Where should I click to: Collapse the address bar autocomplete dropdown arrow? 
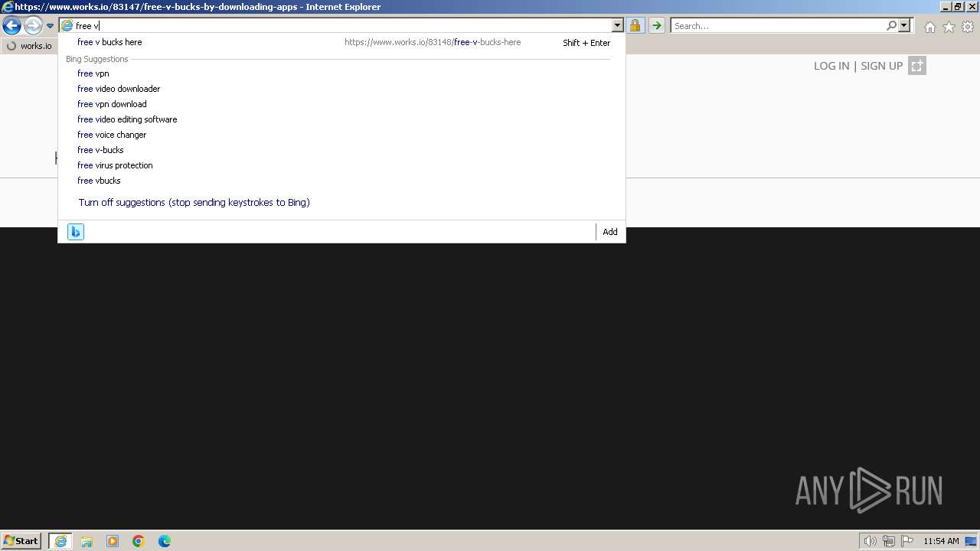[617, 25]
